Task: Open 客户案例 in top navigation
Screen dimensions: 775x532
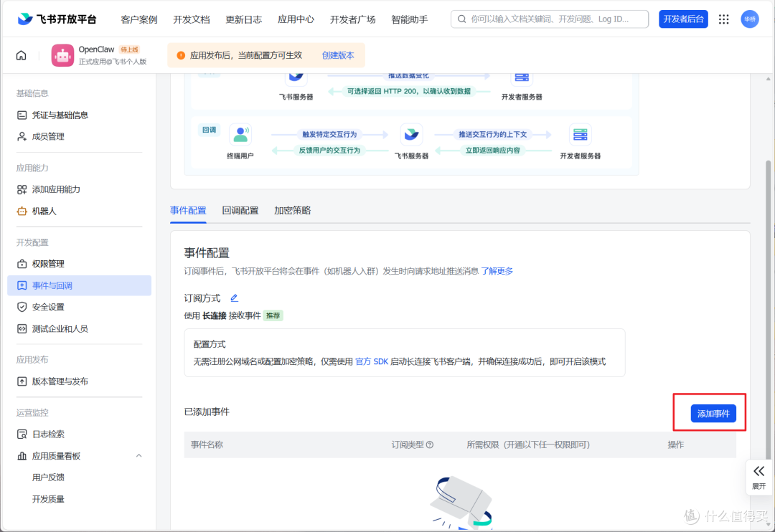Action: (139, 19)
